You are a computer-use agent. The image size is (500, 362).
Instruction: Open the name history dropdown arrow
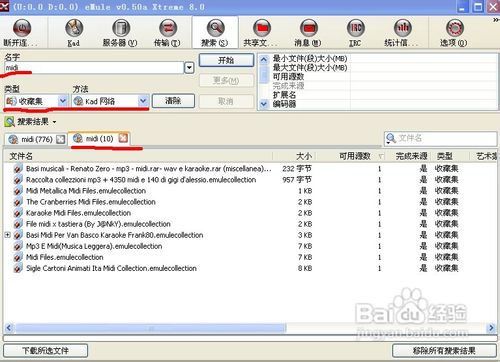[189, 68]
